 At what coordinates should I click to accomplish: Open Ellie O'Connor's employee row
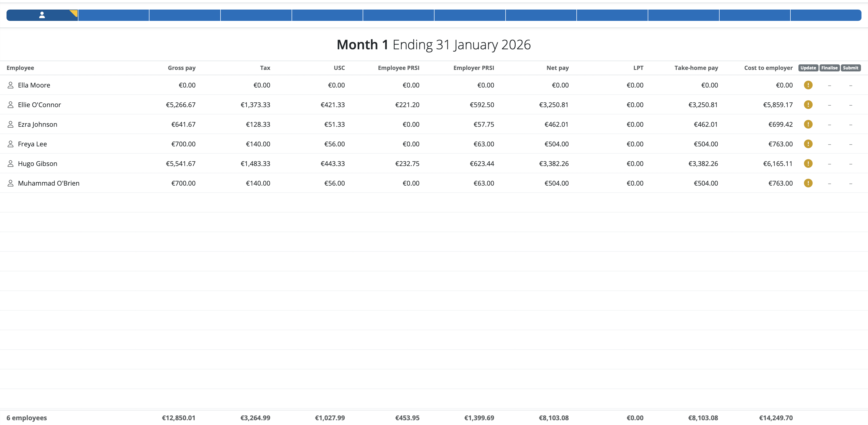(x=39, y=105)
